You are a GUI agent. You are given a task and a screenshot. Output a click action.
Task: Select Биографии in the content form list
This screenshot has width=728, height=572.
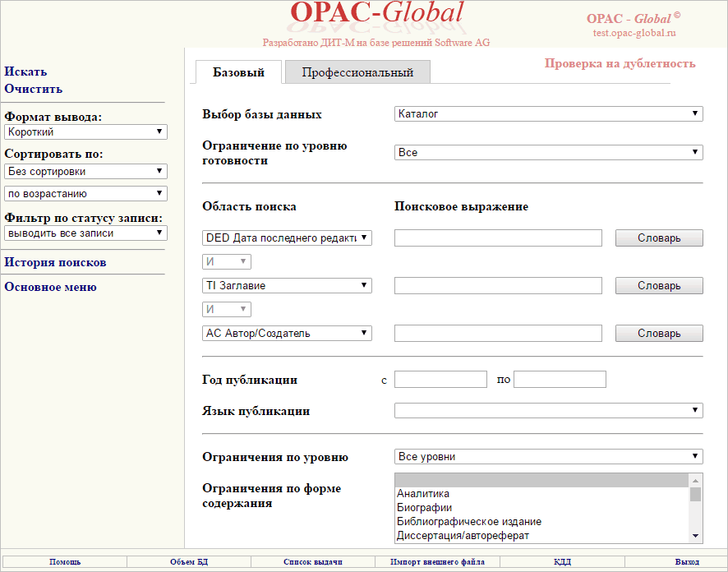[x=541, y=508]
